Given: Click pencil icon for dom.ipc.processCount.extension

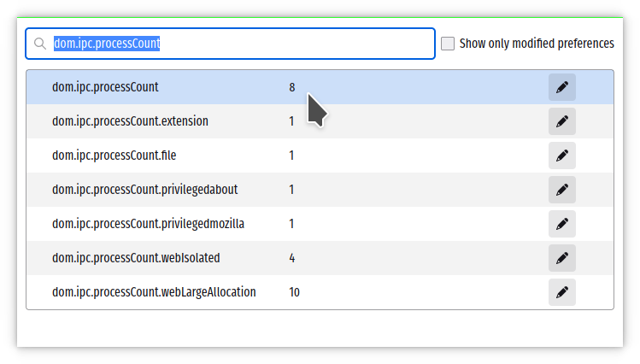Looking at the screenshot, I should pyautogui.click(x=561, y=121).
